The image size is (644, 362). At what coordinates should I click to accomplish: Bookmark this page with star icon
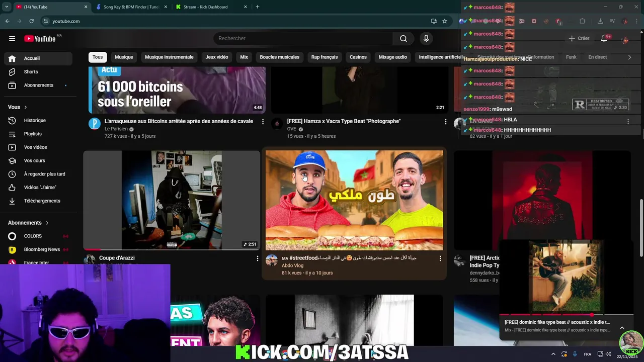[445, 21]
